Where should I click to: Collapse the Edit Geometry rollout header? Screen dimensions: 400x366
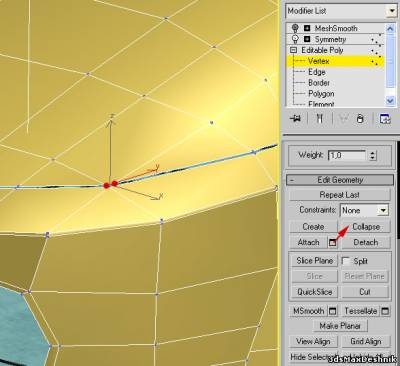(x=340, y=180)
